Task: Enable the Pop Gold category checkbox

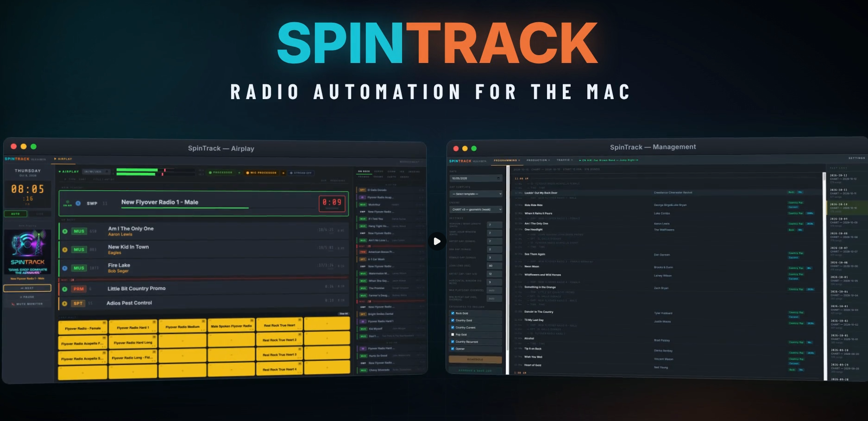Action: (x=453, y=334)
